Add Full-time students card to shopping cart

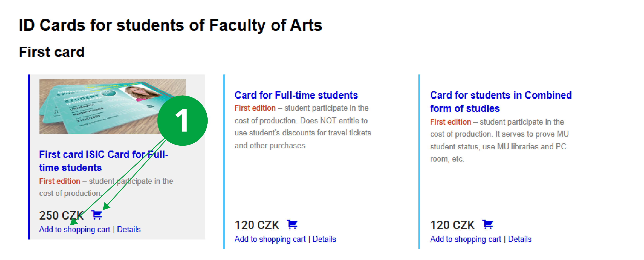[x=270, y=239]
